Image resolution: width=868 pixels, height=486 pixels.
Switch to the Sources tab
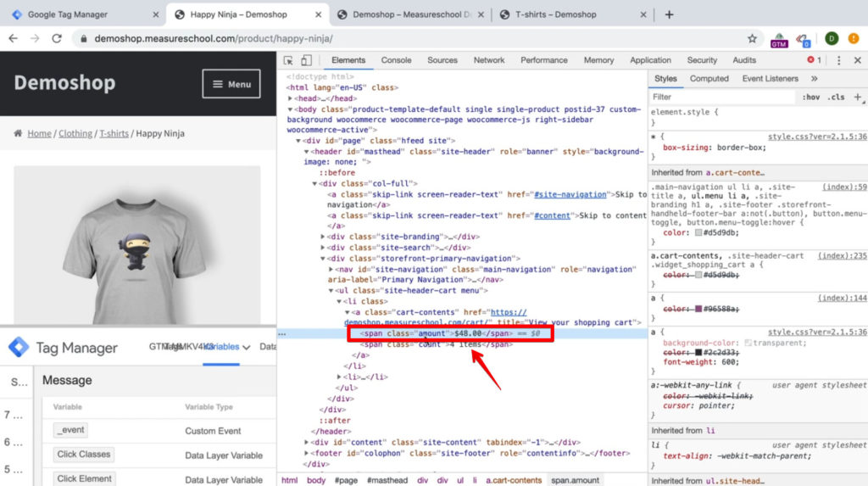pyautogui.click(x=442, y=60)
